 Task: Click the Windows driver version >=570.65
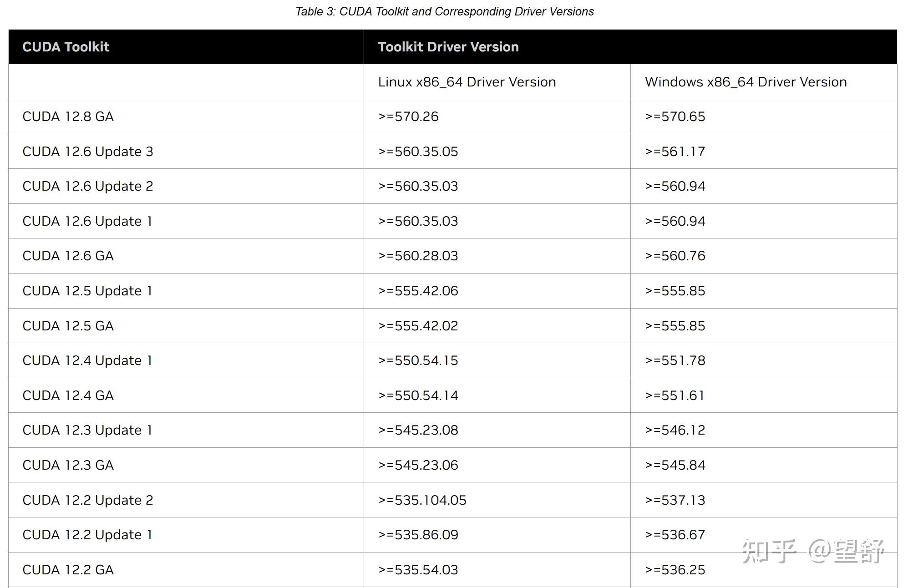tap(675, 117)
